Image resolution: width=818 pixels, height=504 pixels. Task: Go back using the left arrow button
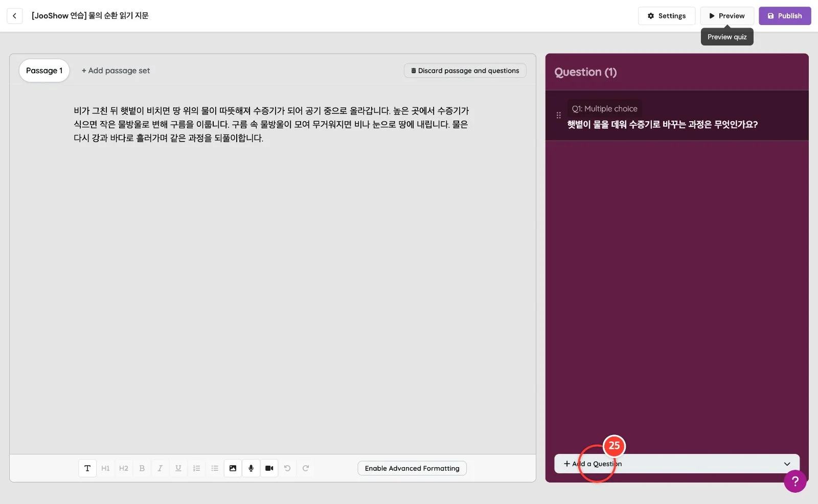14,16
